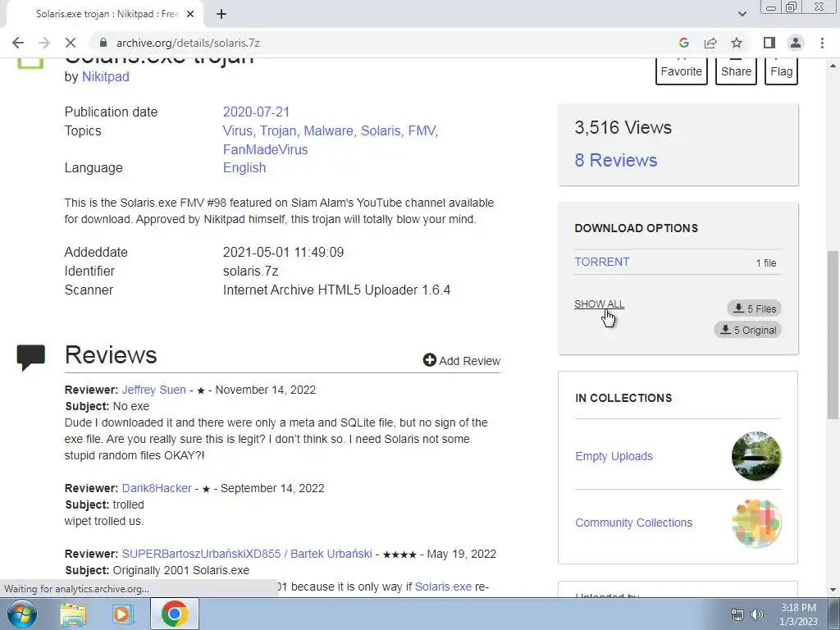The width and height of the screenshot is (840, 630).
Task: Open SUPERBartoszUrbańskiXD855 reviewer profile
Action: click(x=246, y=554)
